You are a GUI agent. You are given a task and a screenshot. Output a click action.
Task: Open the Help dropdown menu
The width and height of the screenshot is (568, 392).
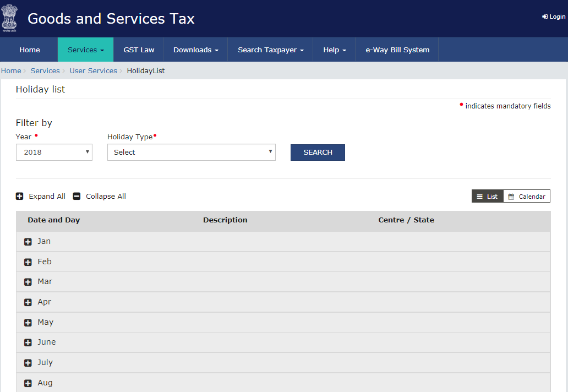334,50
